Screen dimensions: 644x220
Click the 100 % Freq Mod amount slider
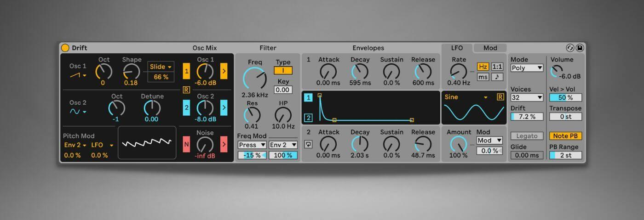pos(283,155)
